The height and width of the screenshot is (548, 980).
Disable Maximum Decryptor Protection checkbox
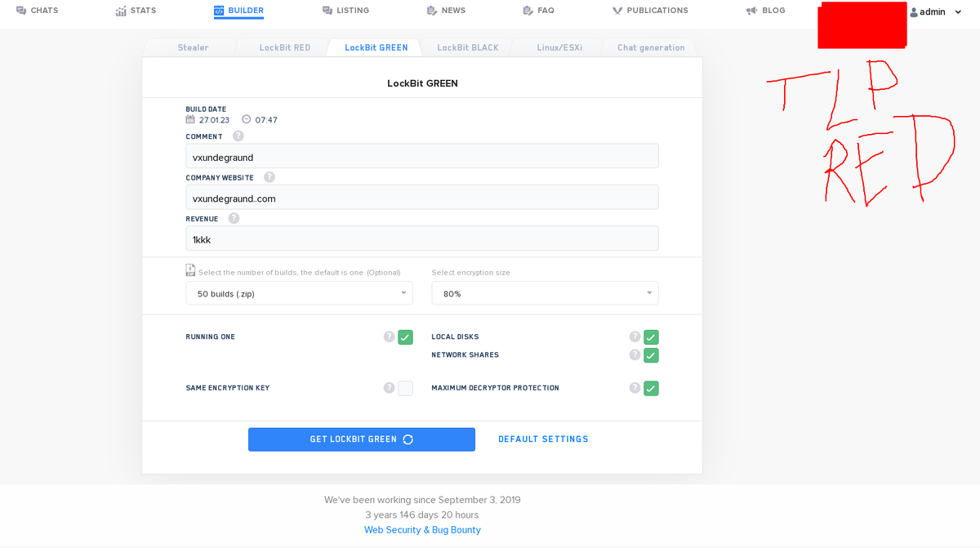click(651, 389)
